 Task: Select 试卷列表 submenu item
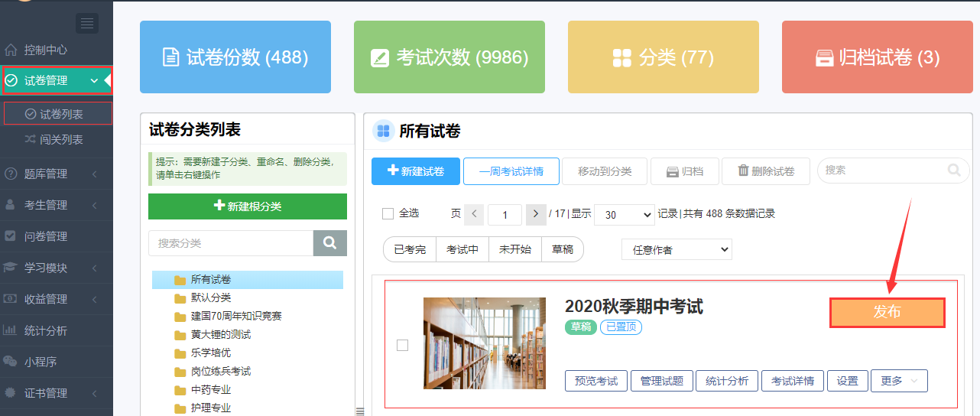coord(58,114)
